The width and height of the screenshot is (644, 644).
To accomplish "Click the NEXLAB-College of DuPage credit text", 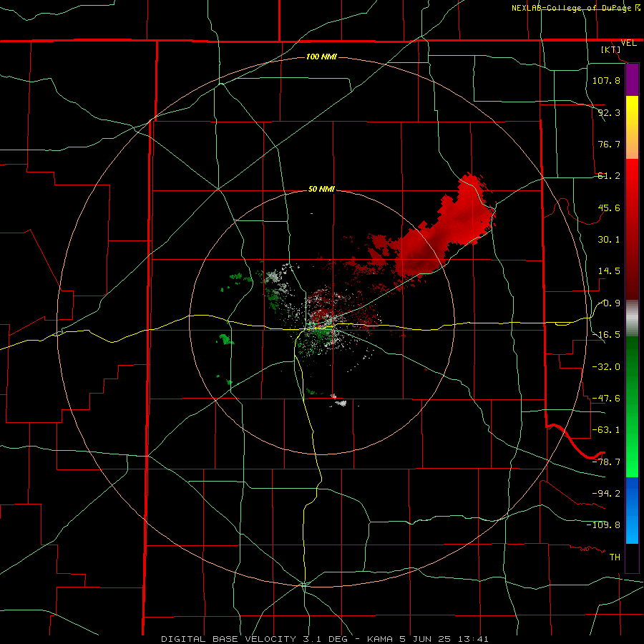I will [x=572, y=8].
